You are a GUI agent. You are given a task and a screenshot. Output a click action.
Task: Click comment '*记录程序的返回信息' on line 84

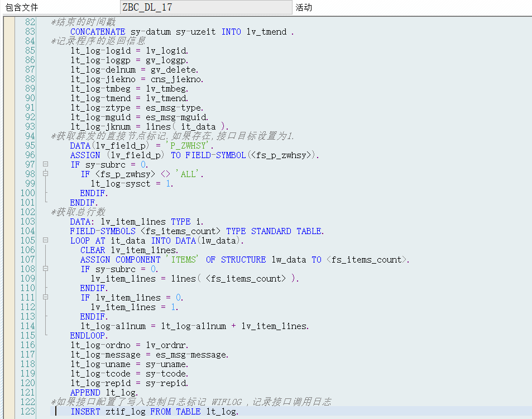click(x=98, y=41)
